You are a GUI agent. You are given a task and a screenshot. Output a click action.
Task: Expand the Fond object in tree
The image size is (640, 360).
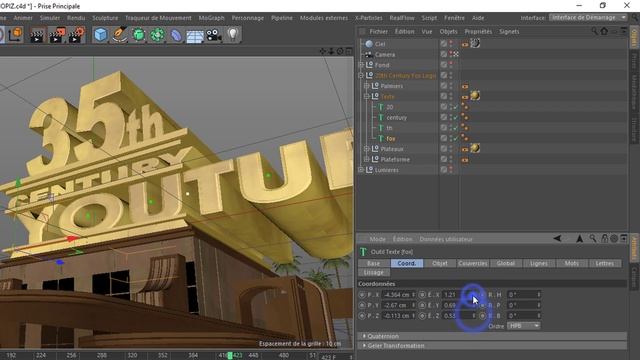[361, 64]
